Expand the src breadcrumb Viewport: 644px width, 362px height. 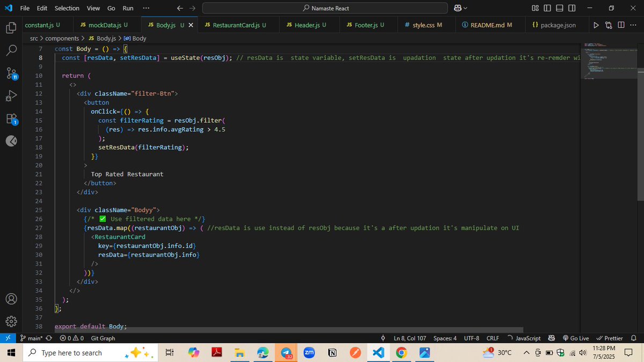tap(35, 39)
